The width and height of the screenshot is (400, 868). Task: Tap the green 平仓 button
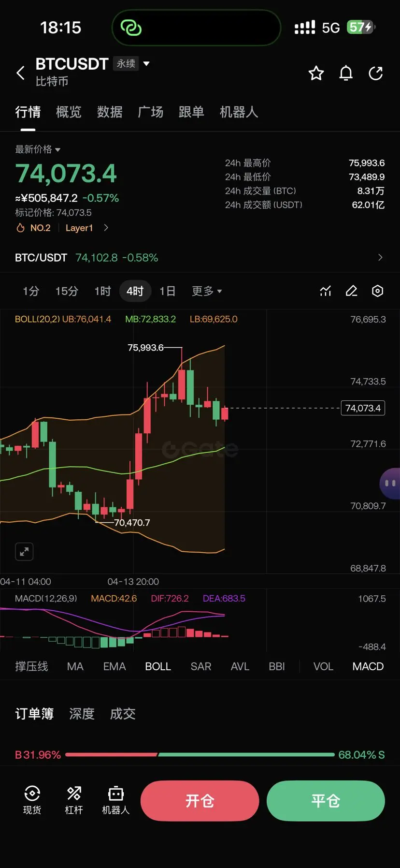click(326, 801)
